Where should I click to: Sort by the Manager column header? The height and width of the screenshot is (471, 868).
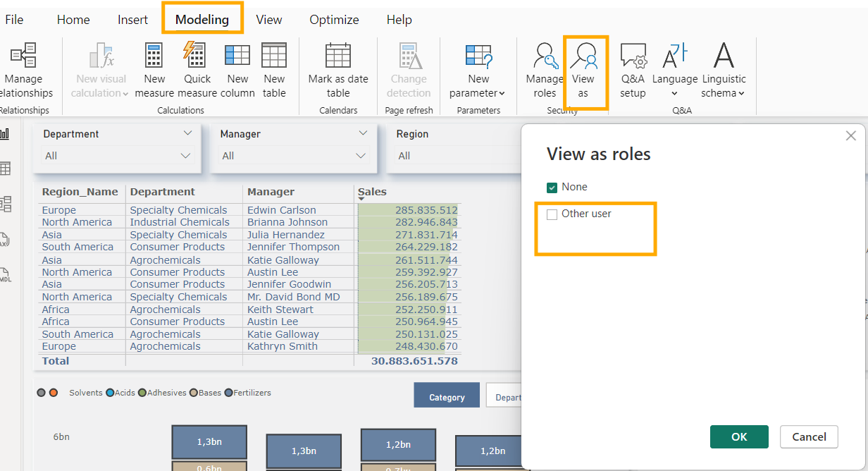[x=271, y=192]
